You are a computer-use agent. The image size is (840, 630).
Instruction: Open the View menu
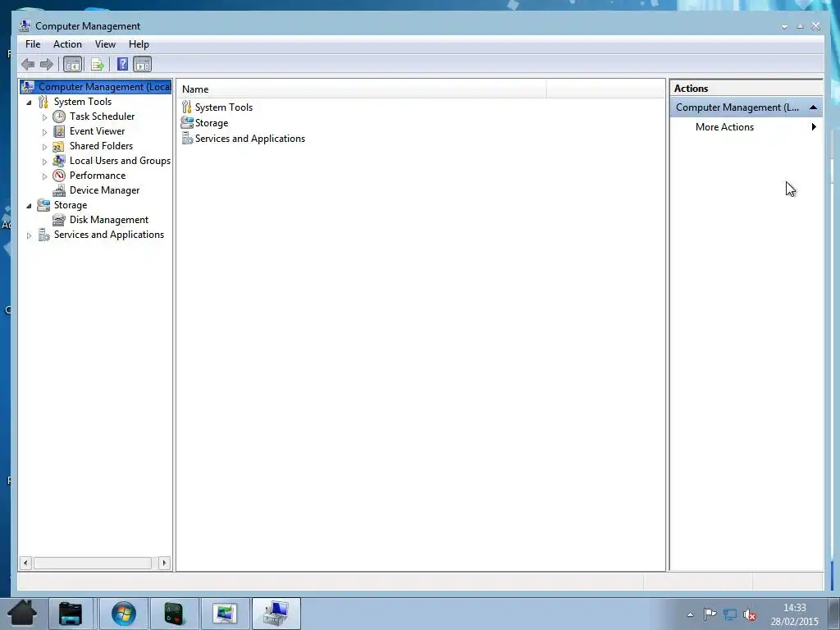(105, 44)
